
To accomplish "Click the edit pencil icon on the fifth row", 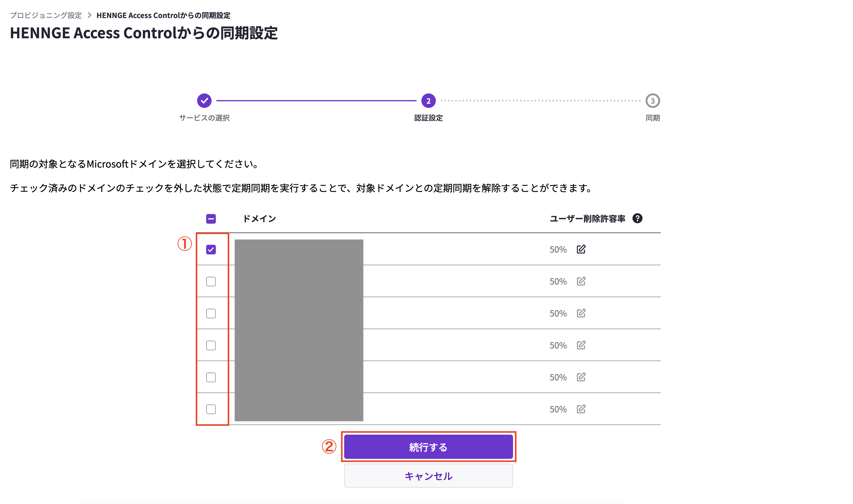I will (581, 377).
